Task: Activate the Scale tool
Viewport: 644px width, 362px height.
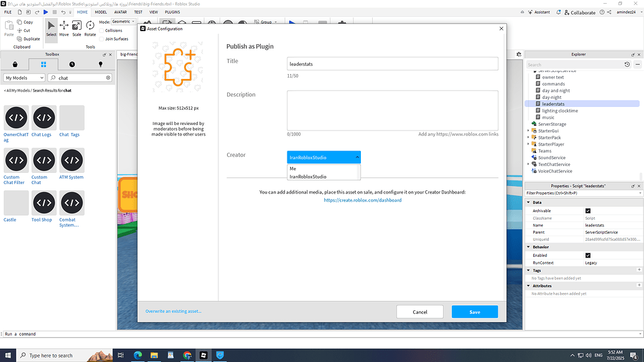Action: pos(77,29)
